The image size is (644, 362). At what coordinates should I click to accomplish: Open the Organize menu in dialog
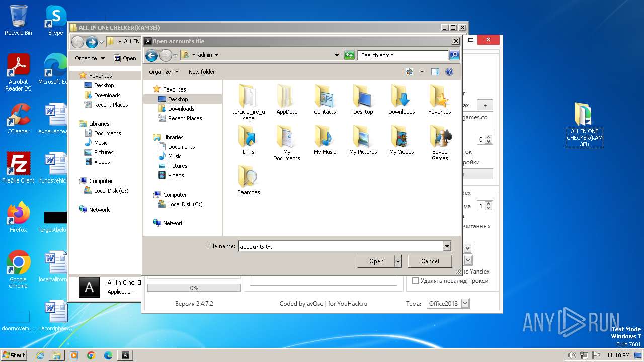coord(164,72)
